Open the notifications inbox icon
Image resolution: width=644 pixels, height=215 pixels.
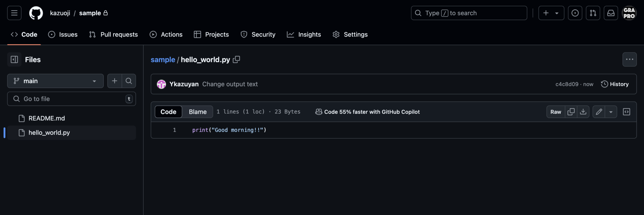tap(611, 13)
